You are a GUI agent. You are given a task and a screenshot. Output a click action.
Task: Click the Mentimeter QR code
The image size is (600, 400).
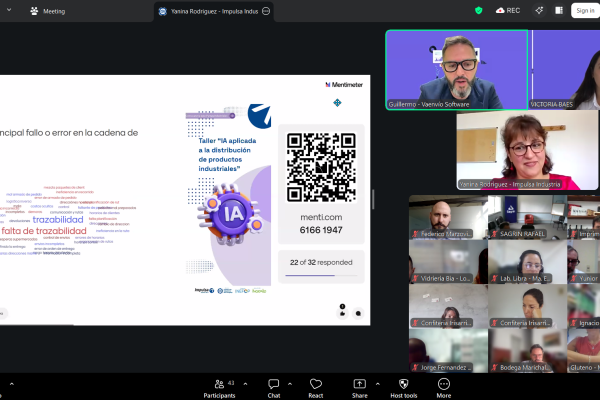click(321, 167)
